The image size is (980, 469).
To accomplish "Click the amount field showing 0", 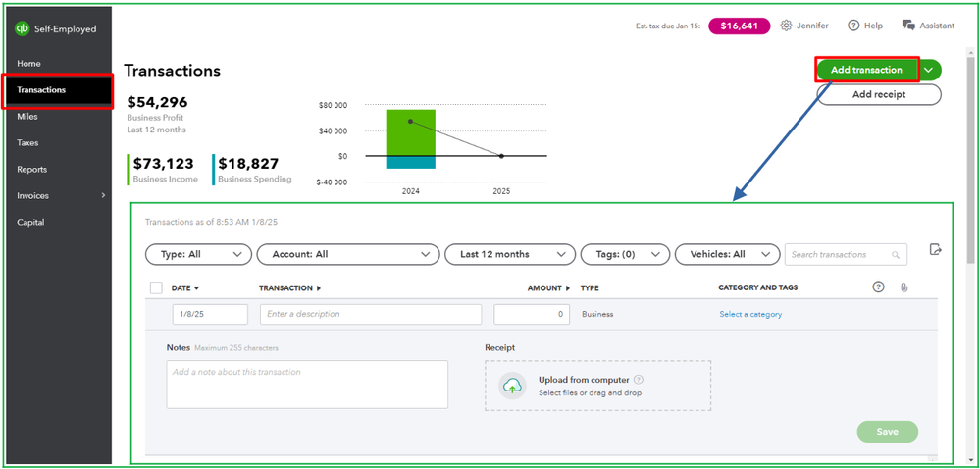I will pos(532,315).
